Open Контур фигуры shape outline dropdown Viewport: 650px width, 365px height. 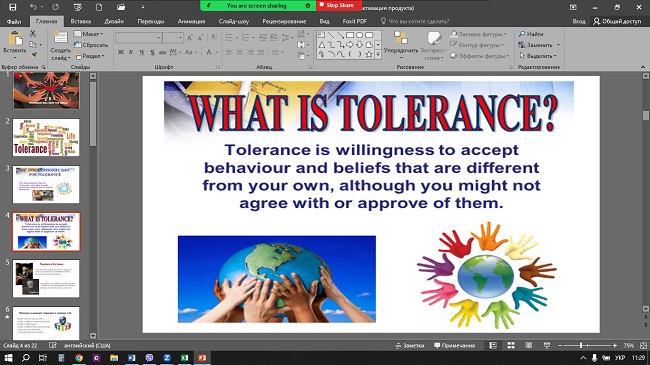[477, 45]
